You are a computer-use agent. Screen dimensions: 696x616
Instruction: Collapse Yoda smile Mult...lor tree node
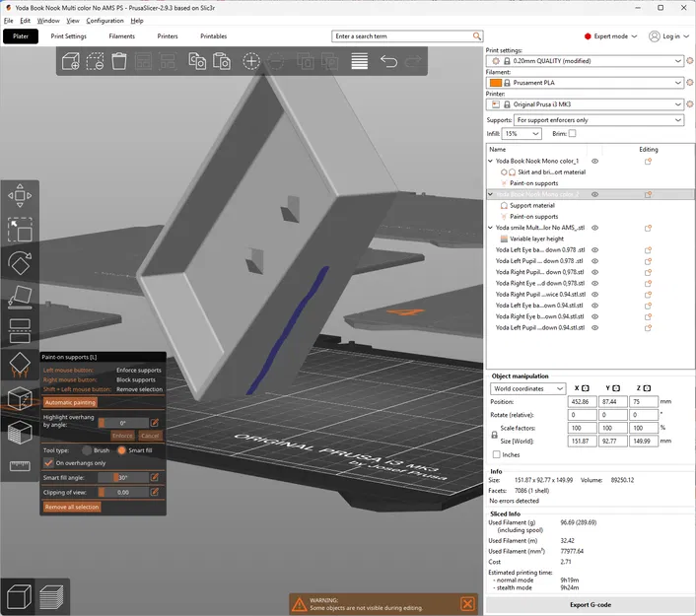[x=491, y=228]
